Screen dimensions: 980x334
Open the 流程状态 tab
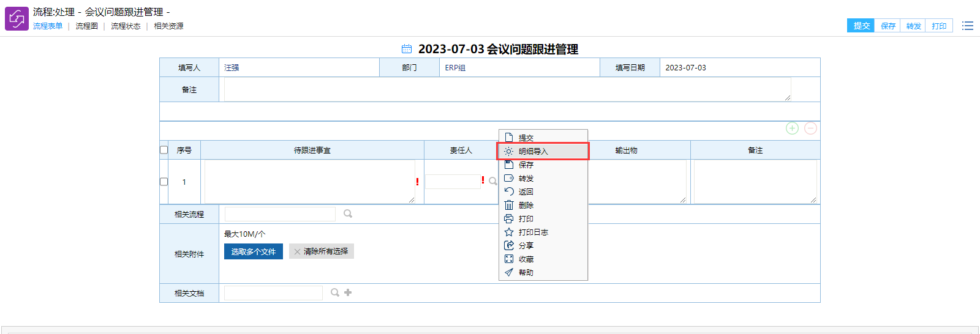click(126, 26)
